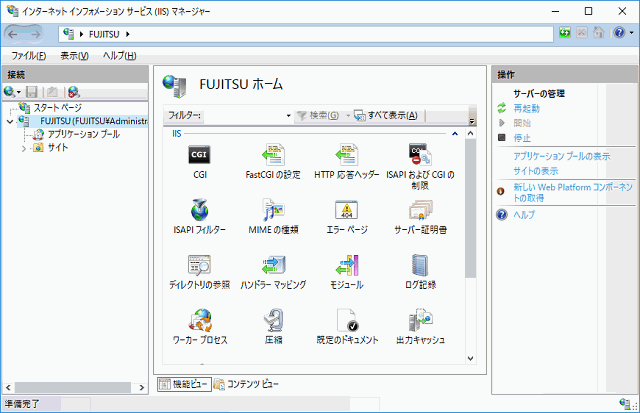Click 検索(G) button
This screenshot has width=640, height=413.
point(318,116)
